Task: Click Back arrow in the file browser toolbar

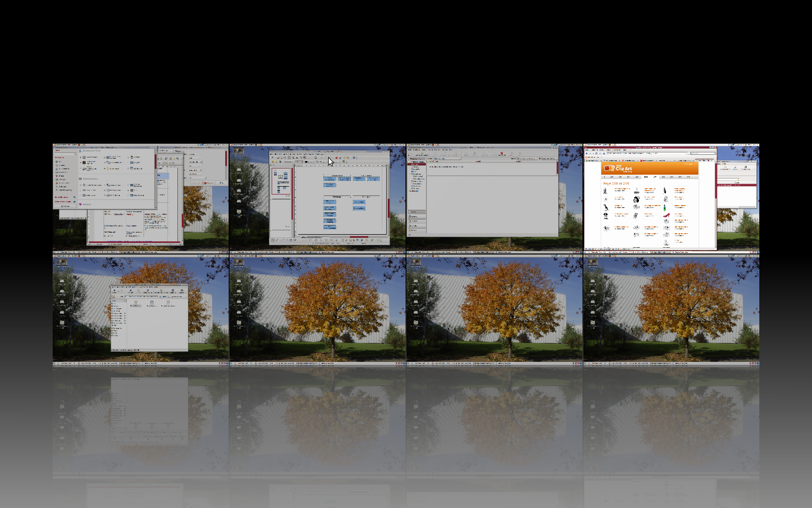Action: (115, 290)
